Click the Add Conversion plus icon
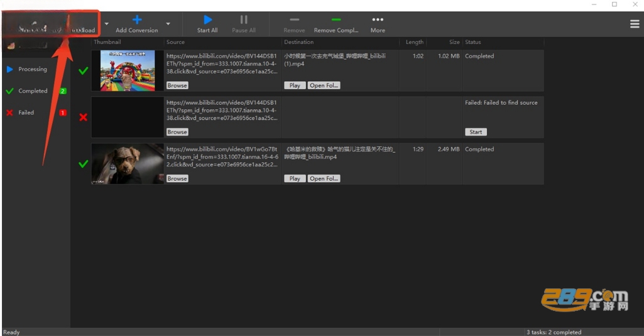 [137, 19]
